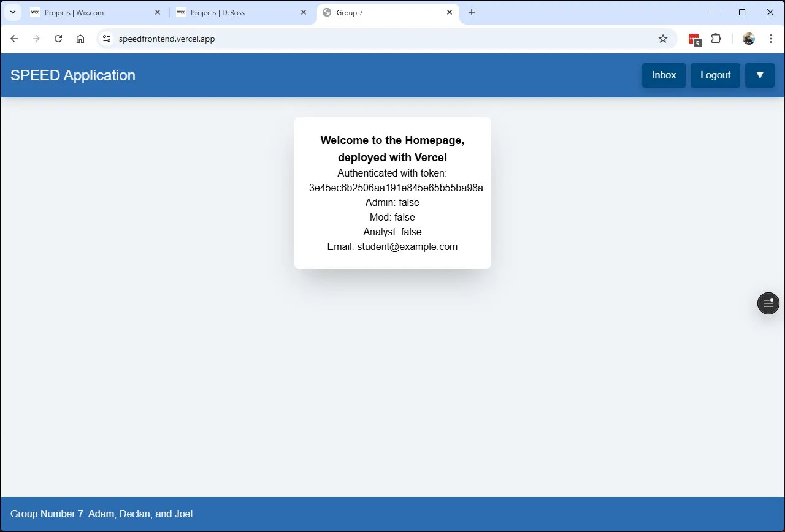Bookmark this page with the star
Viewport: 785px width, 532px height.
[x=663, y=39]
